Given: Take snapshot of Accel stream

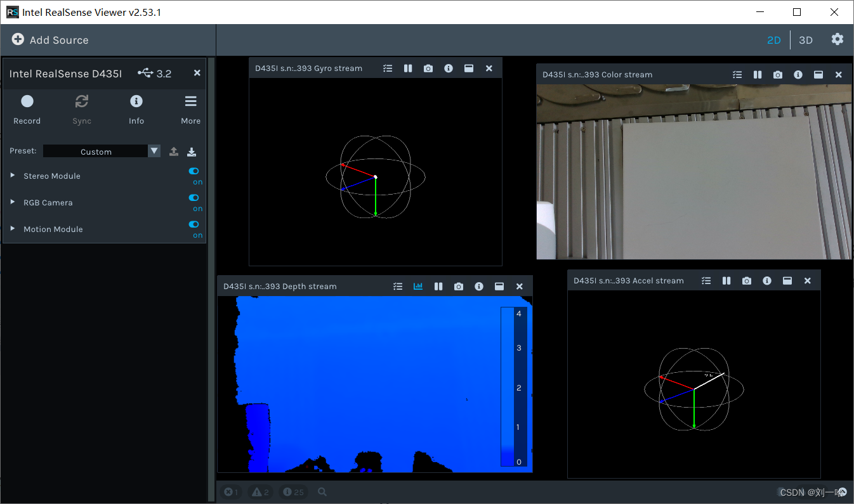Looking at the screenshot, I should (747, 281).
